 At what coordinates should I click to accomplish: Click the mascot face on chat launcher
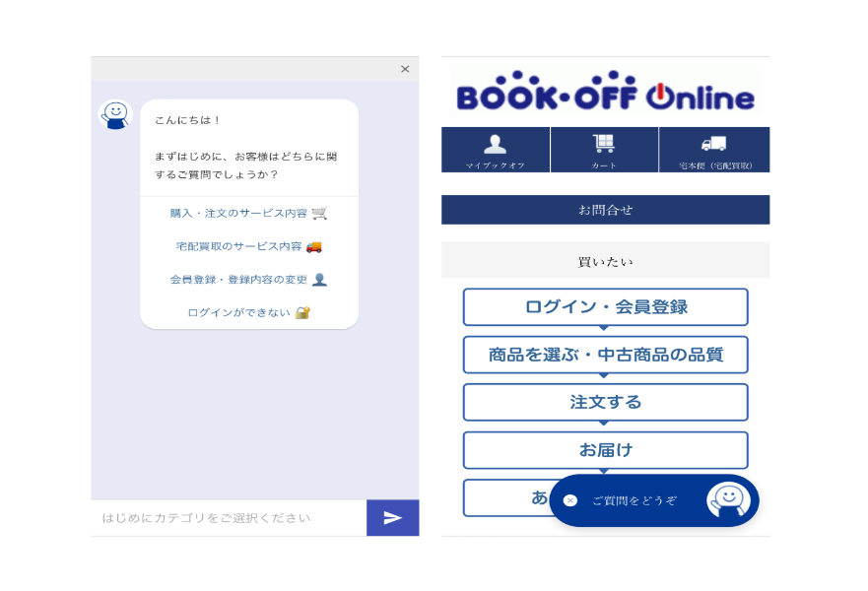click(x=728, y=500)
